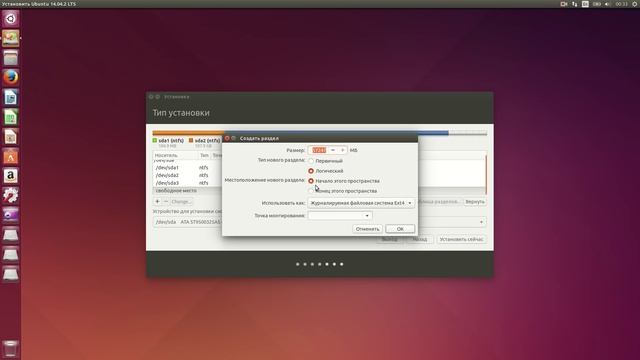640x360 pixels.
Task: Click the Change... button under the partition table
Action: pos(181,201)
